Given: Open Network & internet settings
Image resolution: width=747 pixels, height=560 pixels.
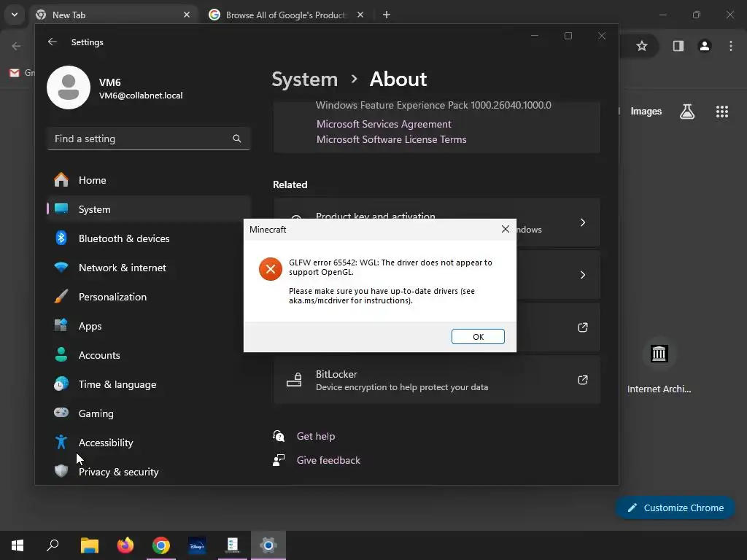Looking at the screenshot, I should pyautogui.click(x=149, y=268).
